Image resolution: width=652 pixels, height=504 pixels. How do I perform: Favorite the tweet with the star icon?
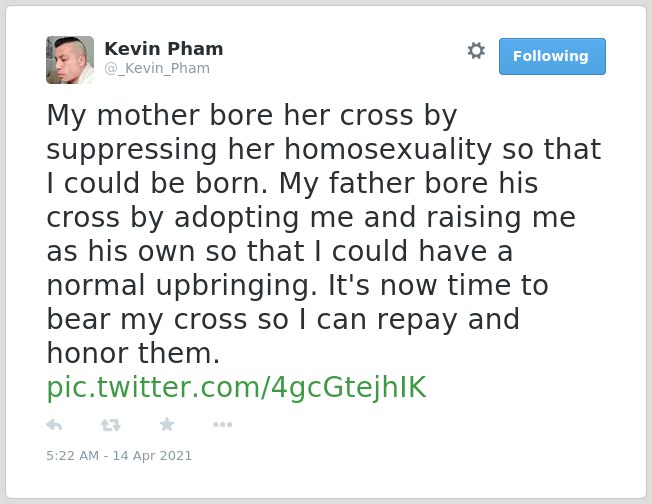pyautogui.click(x=167, y=424)
